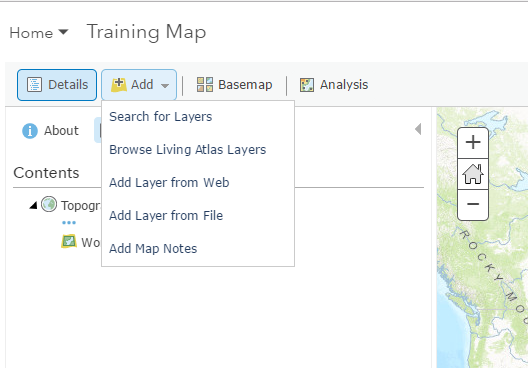Choose Browse Living Atlas Layers
The height and width of the screenshot is (368, 528).
pos(188,149)
